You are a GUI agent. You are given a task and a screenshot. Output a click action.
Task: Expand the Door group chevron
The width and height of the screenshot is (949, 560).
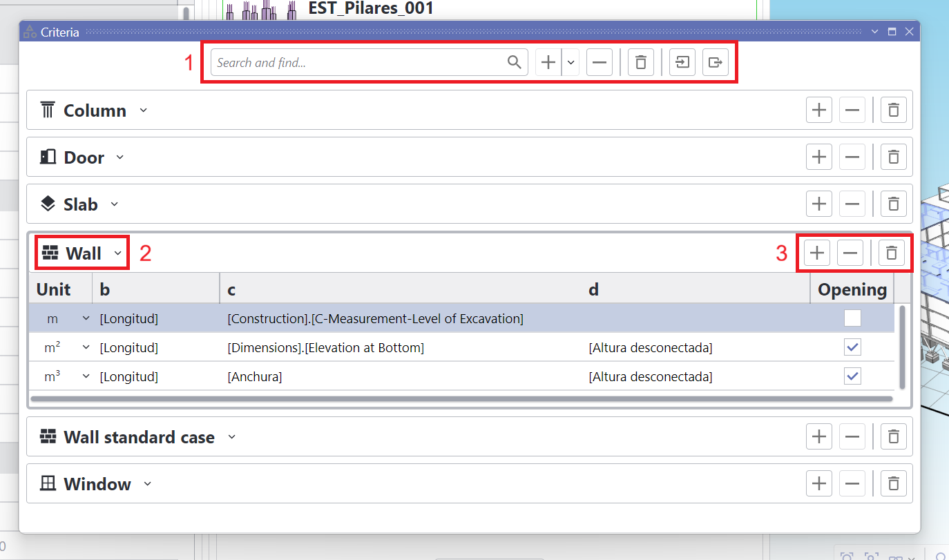(119, 157)
